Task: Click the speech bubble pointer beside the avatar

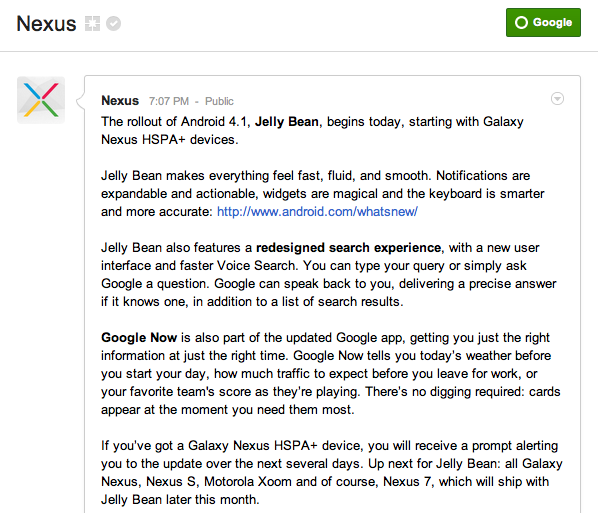Action: point(80,101)
